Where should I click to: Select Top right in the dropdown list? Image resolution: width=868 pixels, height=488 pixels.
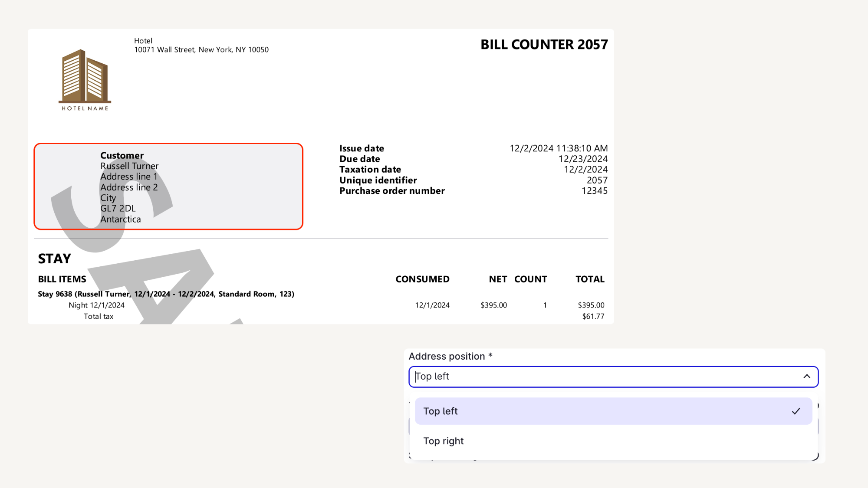(444, 441)
